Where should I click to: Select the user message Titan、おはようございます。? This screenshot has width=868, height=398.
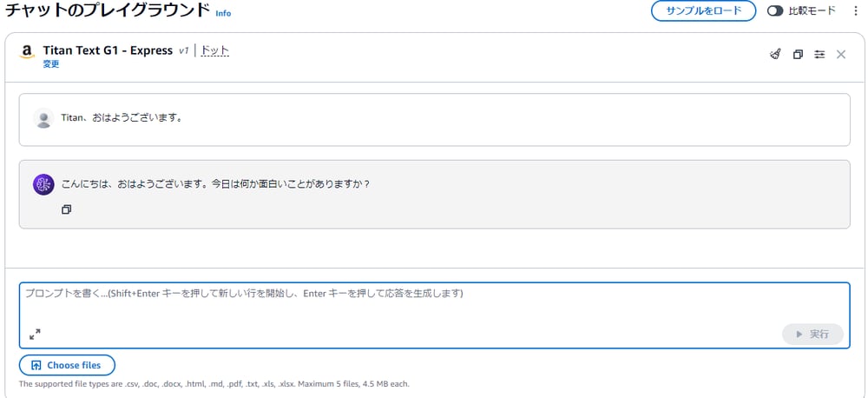pos(122,118)
